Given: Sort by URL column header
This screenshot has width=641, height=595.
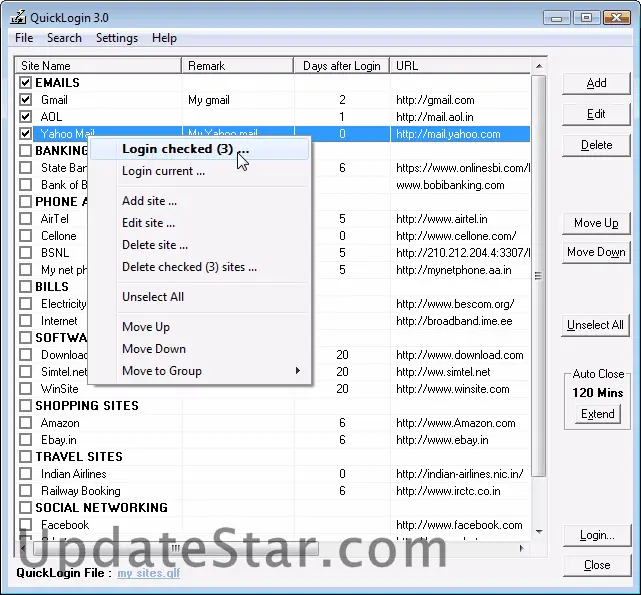Looking at the screenshot, I should click(460, 66).
